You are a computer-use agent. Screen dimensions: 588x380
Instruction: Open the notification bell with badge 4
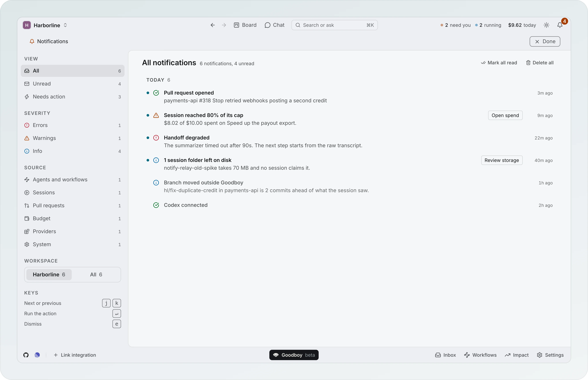coord(560,25)
